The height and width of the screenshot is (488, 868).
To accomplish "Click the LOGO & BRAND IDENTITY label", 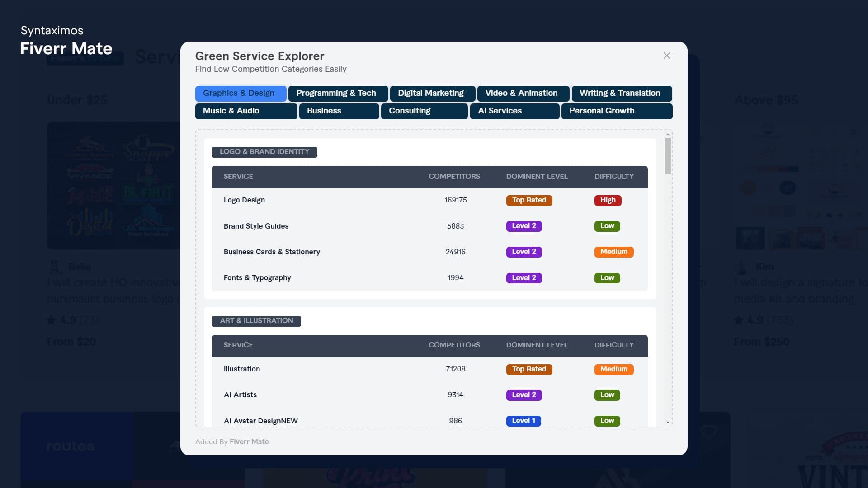I will pos(264,152).
